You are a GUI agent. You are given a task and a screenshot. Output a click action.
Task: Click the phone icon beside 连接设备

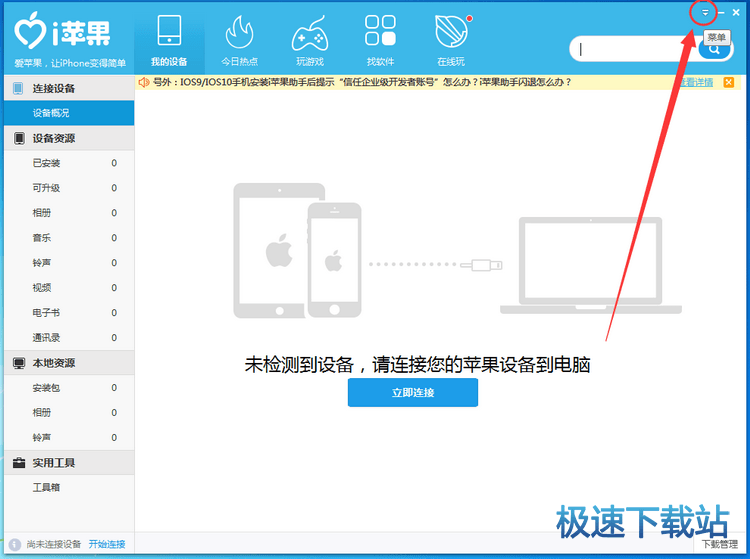(18, 88)
